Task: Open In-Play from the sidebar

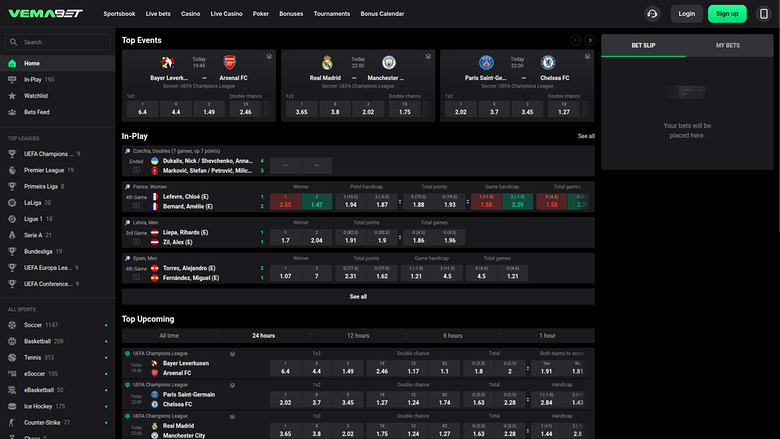Action: coord(57,80)
